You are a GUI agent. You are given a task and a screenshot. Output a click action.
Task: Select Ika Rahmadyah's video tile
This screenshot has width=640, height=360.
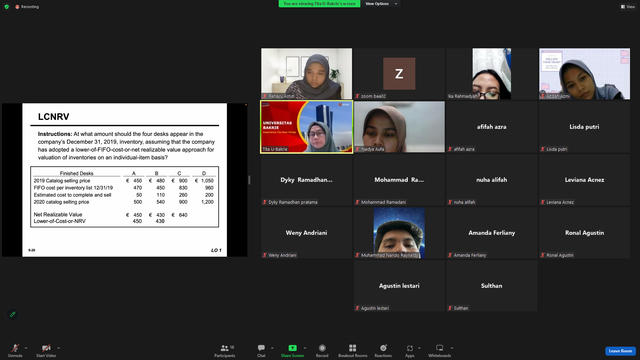[492, 73]
